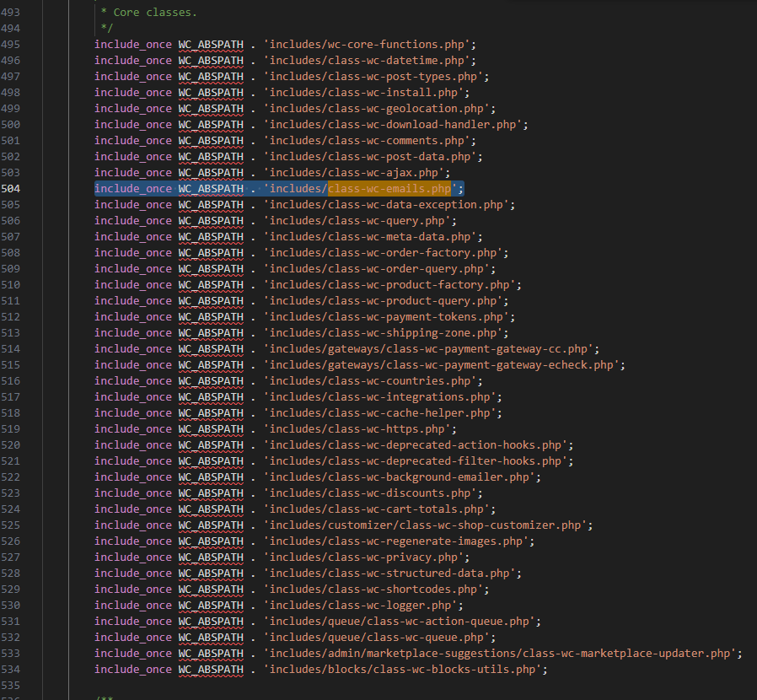757x700 pixels.
Task: Click the highlighted class-wc-emails.php text
Action: point(391,188)
